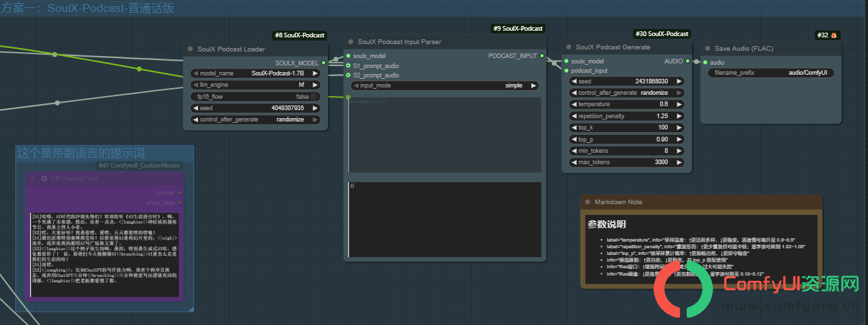Click the soulx_model input socket on Podcast Generate
This screenshot has height=325, width=868.
pyautogui.click(x=566, y=61)
